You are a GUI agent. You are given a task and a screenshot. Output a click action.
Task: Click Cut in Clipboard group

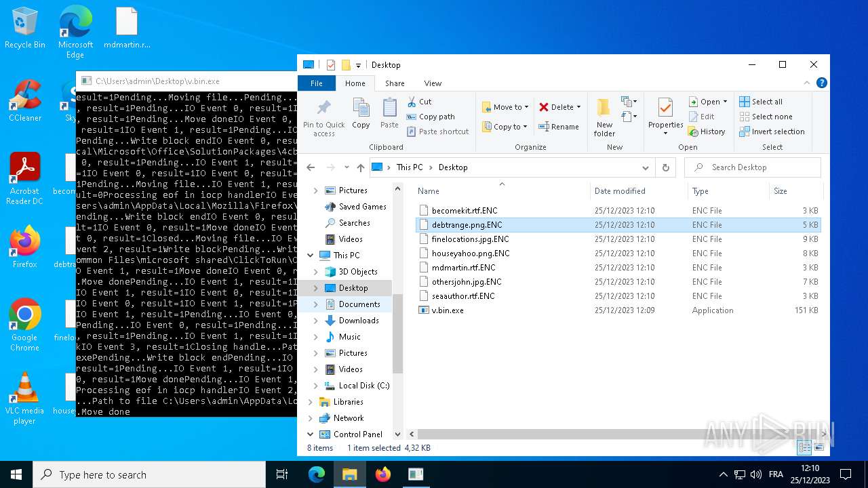point(420,102)
